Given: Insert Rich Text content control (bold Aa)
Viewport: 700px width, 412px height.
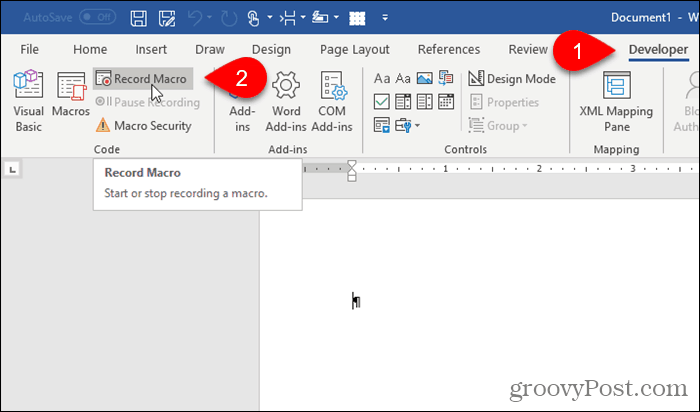Looking at the screenshot, I should (x=382, y=79).
